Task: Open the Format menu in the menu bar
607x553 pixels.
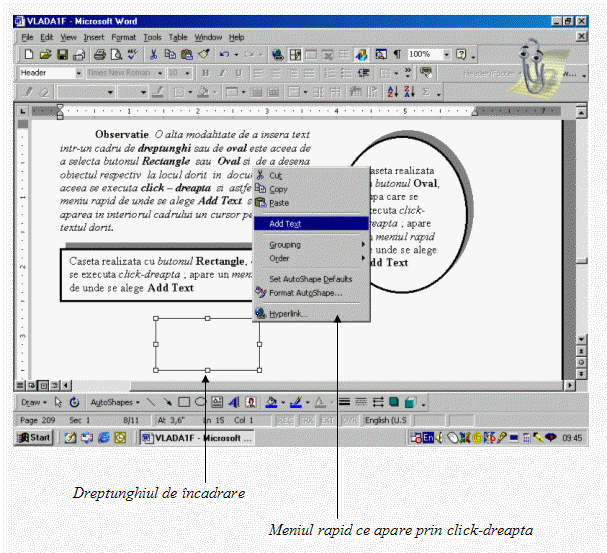Action: click(123, 38)
